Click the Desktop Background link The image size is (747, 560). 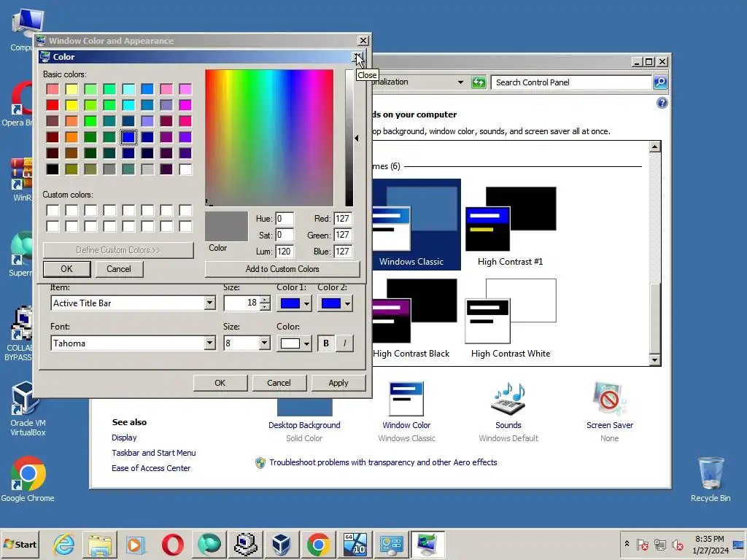coord(304,425)
